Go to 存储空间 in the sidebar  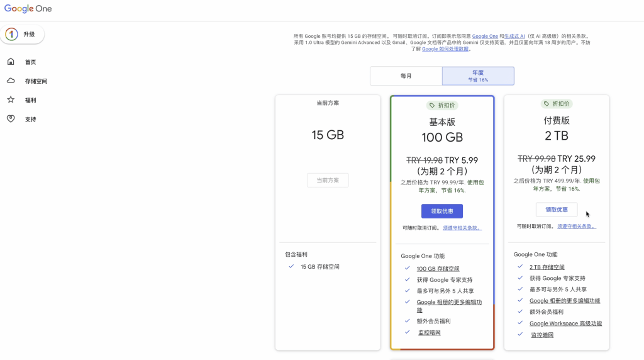(36, 81)
